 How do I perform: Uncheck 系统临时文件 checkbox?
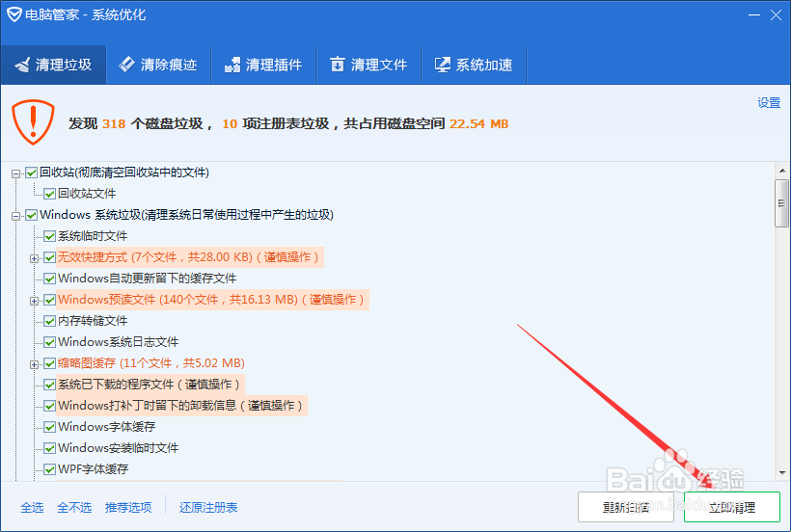point(49,236)
